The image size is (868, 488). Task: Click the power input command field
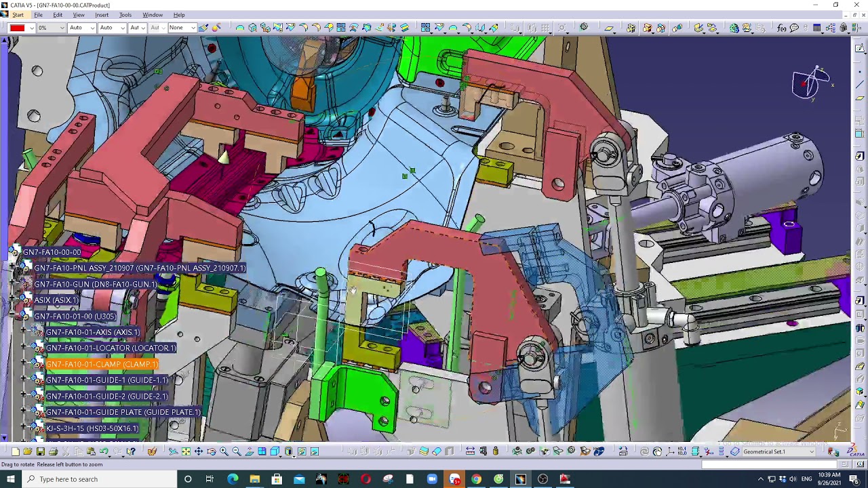point(769,464)
